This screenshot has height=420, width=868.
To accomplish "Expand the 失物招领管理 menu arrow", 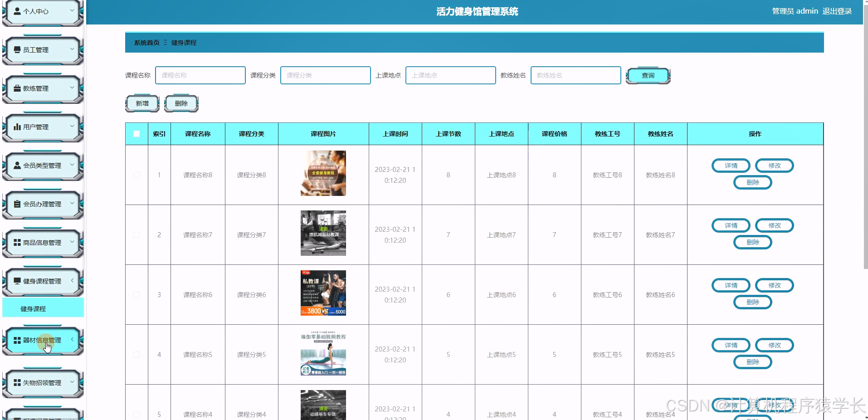I will coord(72,381).
